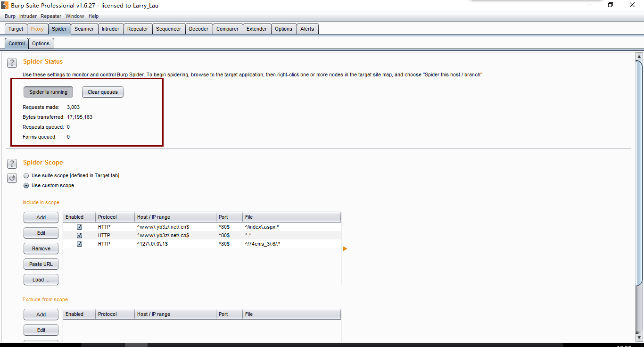Viewport: 644px width, 347px height.
Task: Add a rule to Exclude from scope
Action: click(41, 314)
